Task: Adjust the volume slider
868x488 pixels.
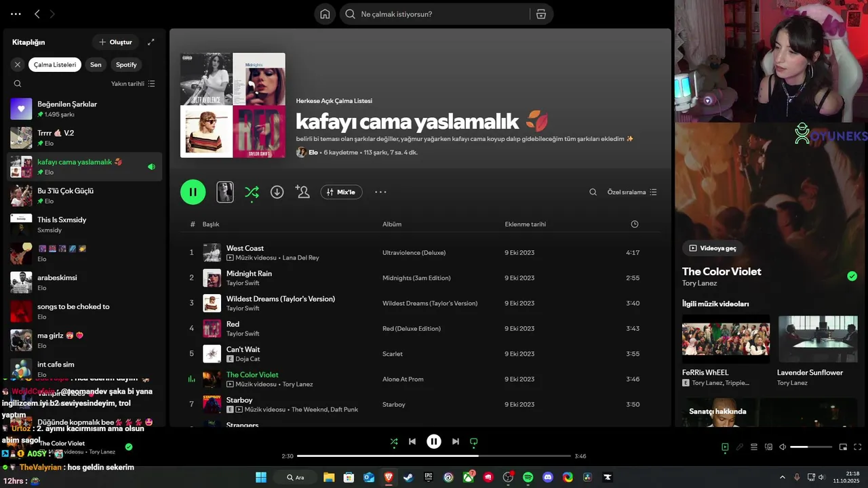Action: tap(811, 447)
